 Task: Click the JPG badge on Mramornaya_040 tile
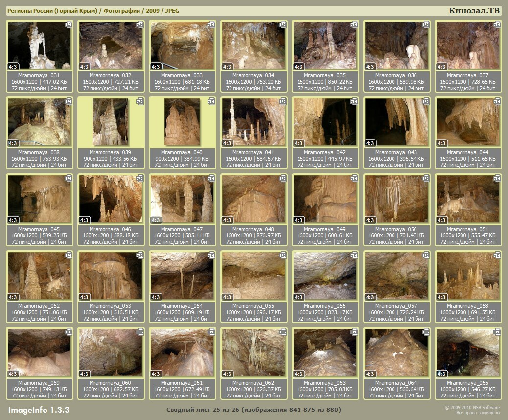211,101
